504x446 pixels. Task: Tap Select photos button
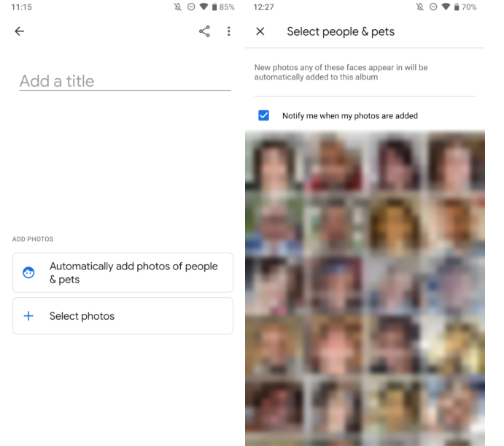coord(123,315)
